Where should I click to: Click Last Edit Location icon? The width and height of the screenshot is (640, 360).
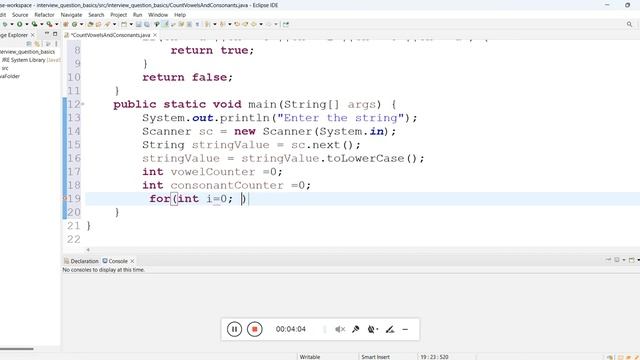click(237, 24)
